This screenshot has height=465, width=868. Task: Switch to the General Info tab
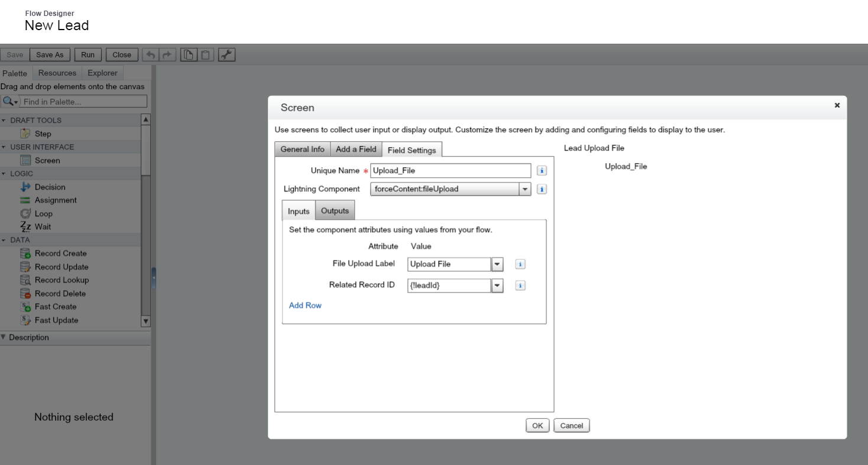pyautogui.click(x=302, y=149)
